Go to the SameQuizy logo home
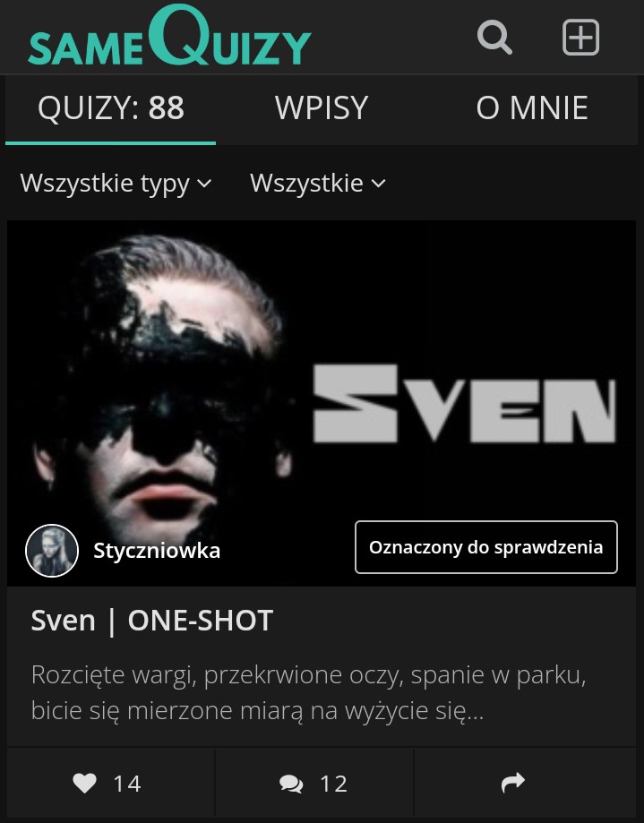The image size is (644, 823). [x=169, y=36]
